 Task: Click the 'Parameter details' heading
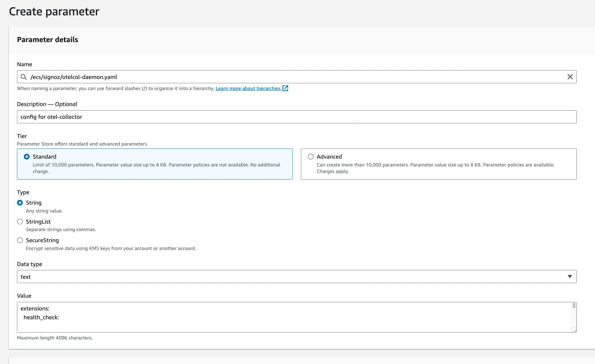click(x=48, y=40)
